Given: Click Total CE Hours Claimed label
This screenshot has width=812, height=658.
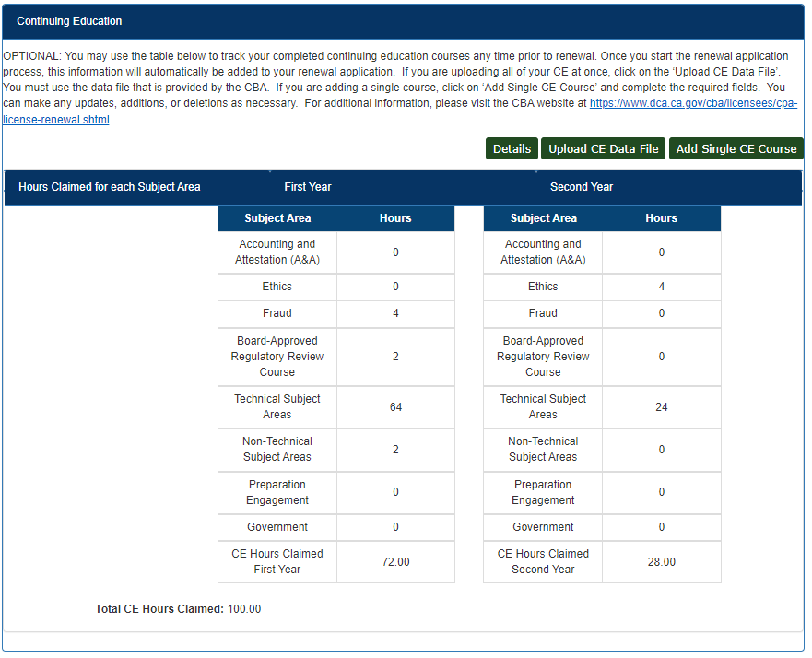Looking at the screenshot, I should click(159, 609).
